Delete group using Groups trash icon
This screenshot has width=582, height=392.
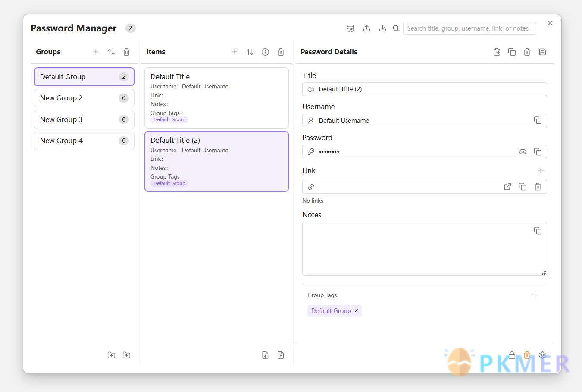point(126,52)
